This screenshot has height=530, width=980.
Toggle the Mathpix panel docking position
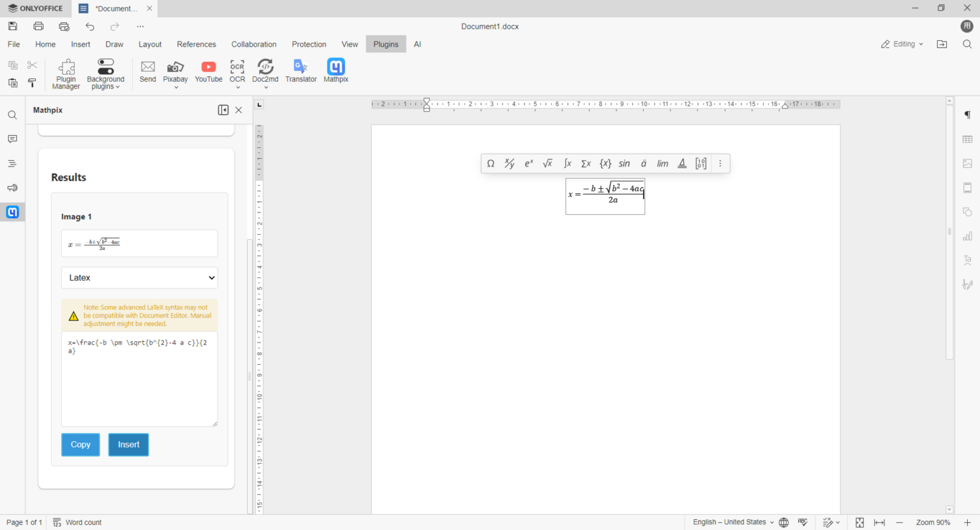223,110
